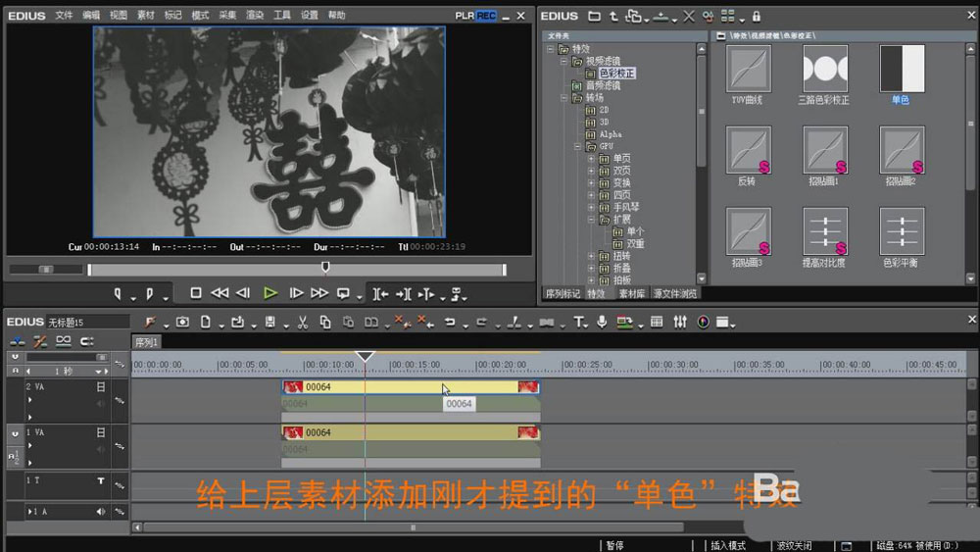The image size is (980, 552).
Task: Click the Create title T icon
Action: click(x=579, y=322)
